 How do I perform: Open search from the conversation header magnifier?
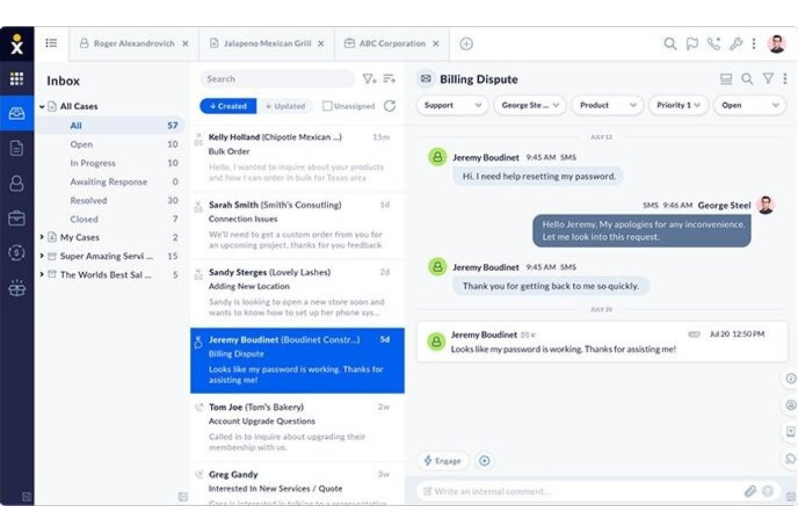pos(747,79)
